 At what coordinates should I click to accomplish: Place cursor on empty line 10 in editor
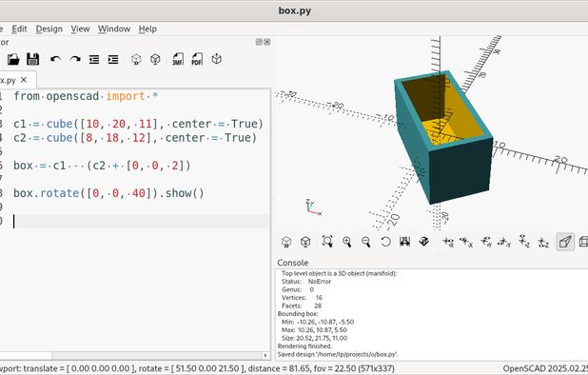pos(142,221)
